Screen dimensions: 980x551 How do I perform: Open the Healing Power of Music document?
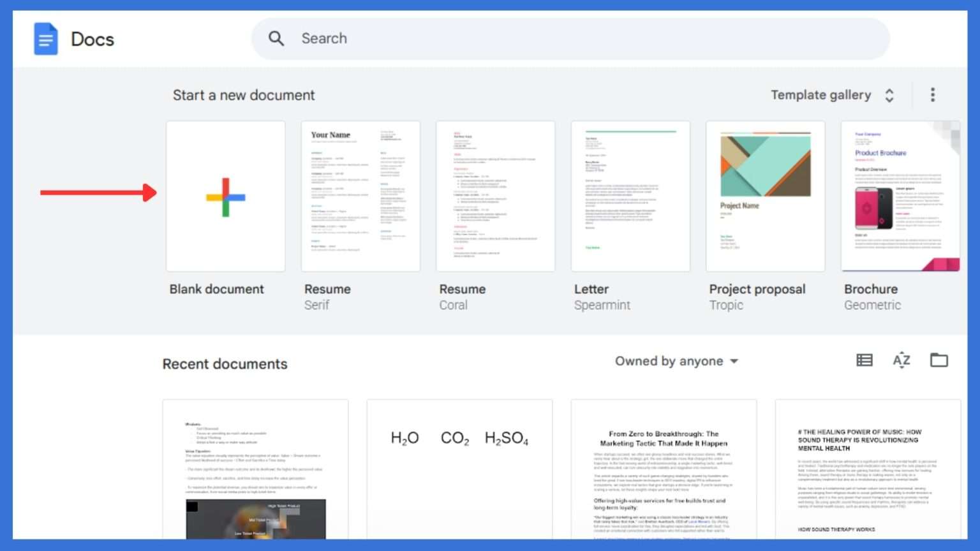[x=868, y=469]
